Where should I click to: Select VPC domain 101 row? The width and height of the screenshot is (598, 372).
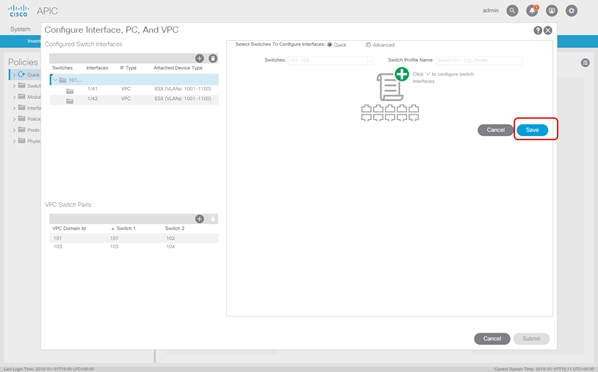(x=134, y=238)
